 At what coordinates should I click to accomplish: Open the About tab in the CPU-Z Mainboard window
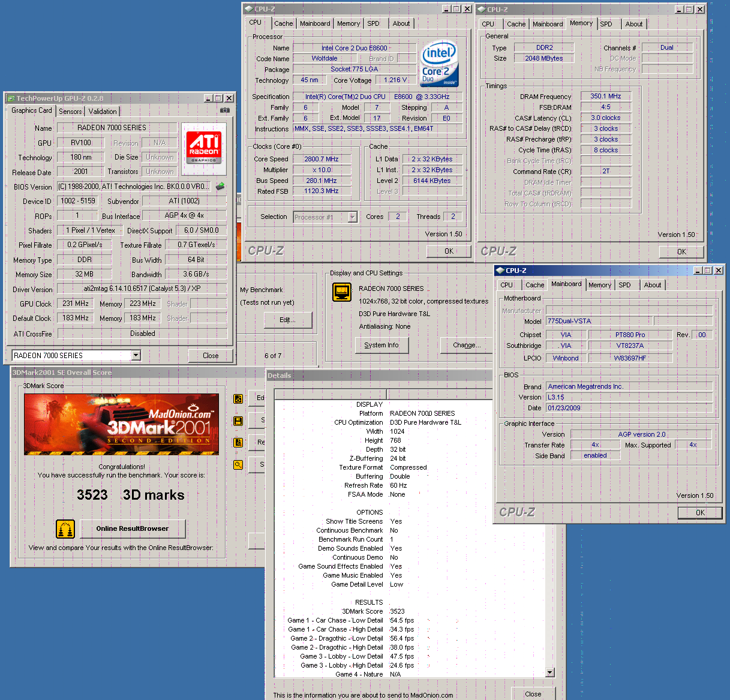click(x=653, y=285)
